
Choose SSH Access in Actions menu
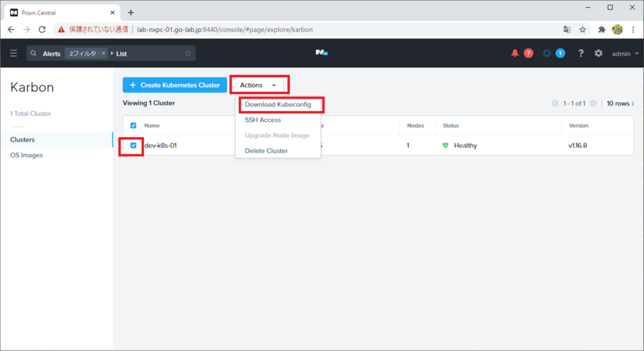(x=263, y=120)
